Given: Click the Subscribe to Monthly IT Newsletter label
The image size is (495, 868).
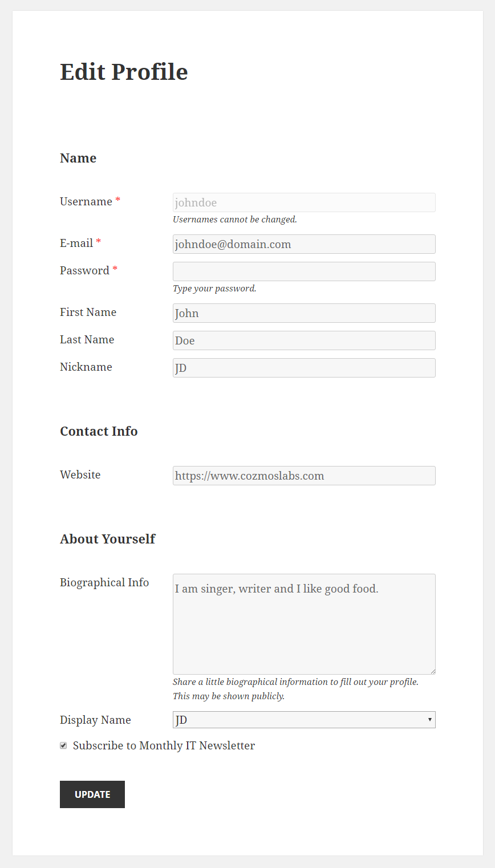Looking at the screenshot, I should (x=164, y=745).
